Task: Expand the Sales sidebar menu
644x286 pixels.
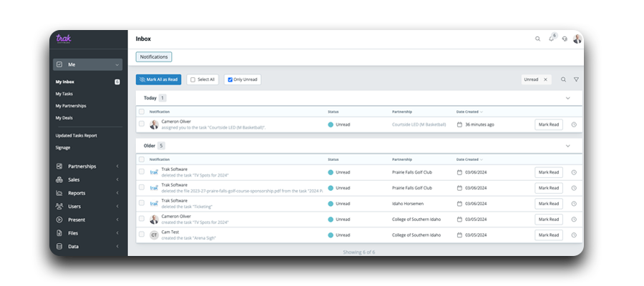Action: point(117,179)
